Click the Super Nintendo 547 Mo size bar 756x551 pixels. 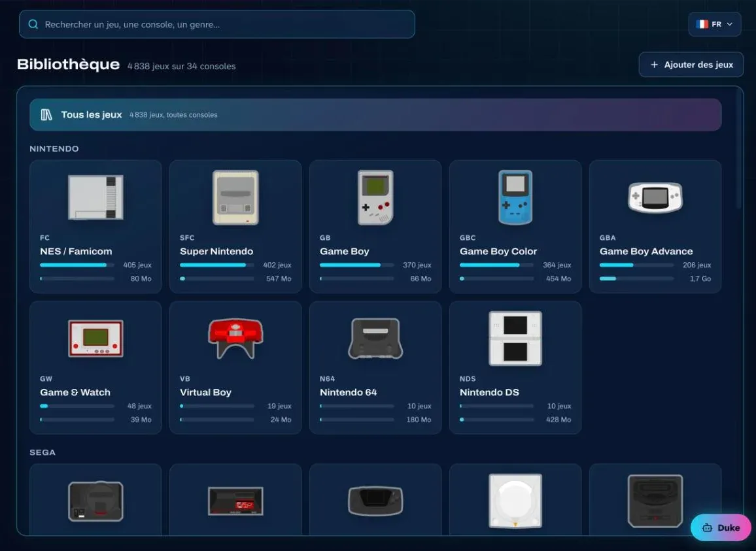pos(217,278)
